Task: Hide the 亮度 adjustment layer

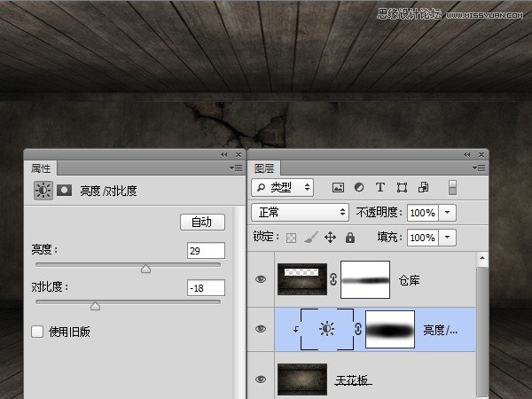Action: pos(261,329)
